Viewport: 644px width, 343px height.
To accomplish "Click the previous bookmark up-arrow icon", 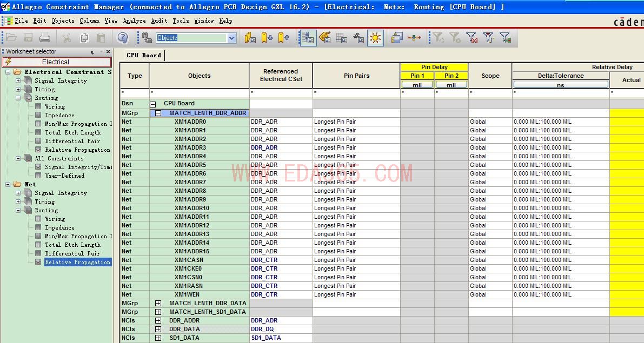I will click(x=284, y=38).
